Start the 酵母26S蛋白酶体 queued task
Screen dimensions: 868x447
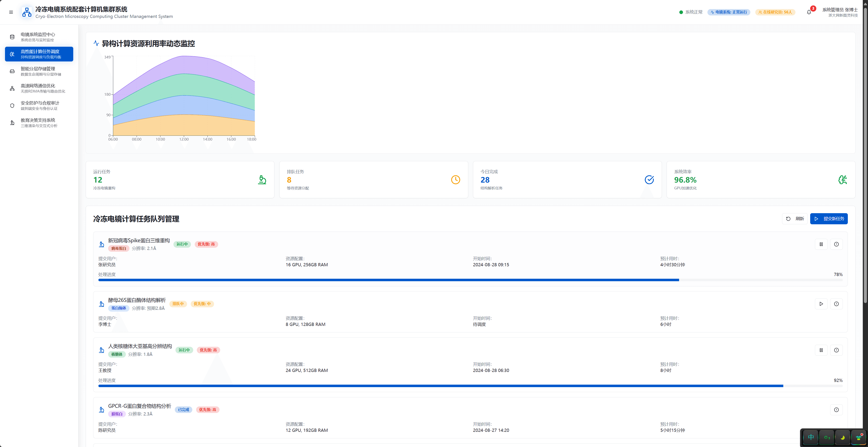(x=821, y=304)
